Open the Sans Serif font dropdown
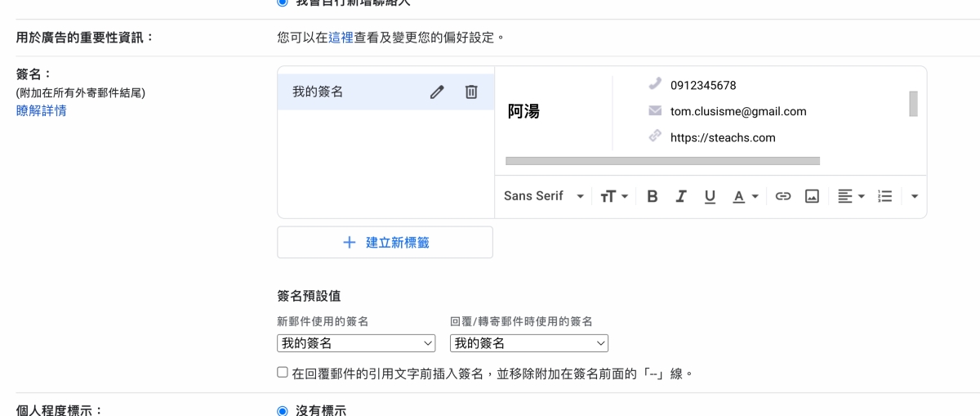The width and height of the screenshot is (980, 416). (x=544, y=196)
